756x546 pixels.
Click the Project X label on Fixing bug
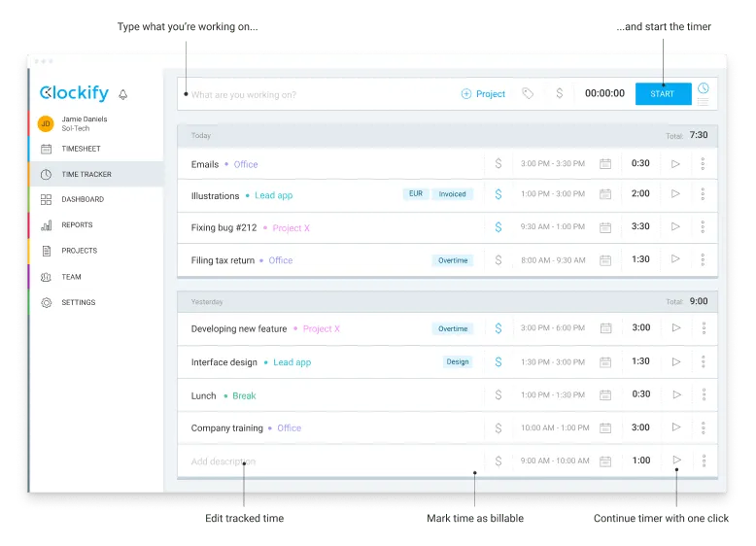coord(292,228)
